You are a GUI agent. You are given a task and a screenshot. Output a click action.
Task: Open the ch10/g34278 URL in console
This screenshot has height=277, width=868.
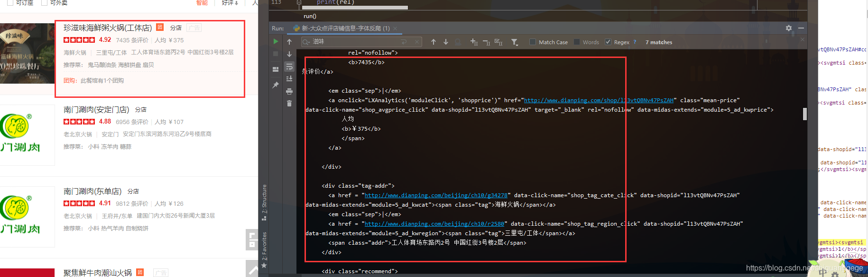tap(436, 195)
